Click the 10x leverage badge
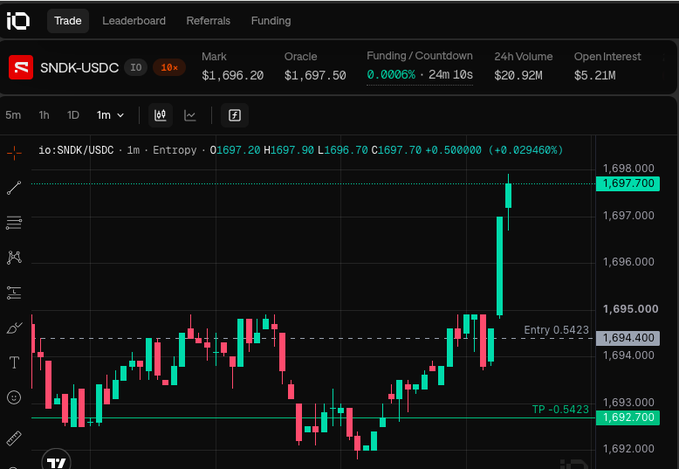679x469 pixels. [x=169, y=68]
